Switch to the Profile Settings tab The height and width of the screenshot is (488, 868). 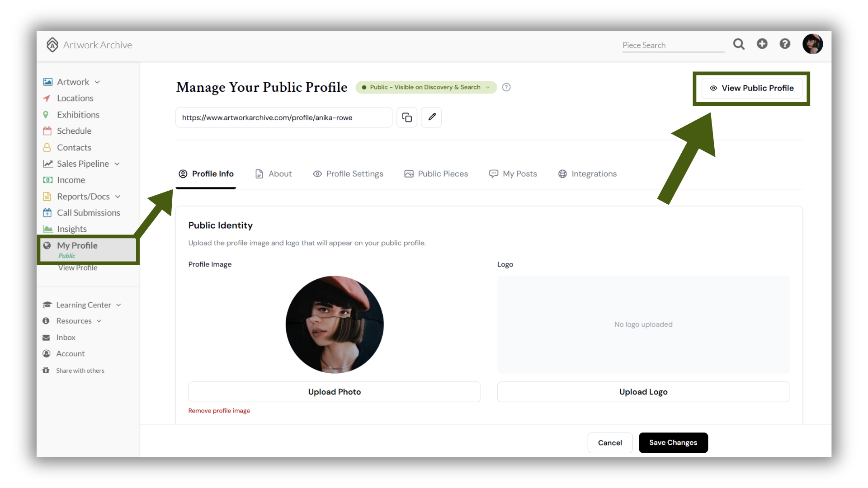(348, 174)
